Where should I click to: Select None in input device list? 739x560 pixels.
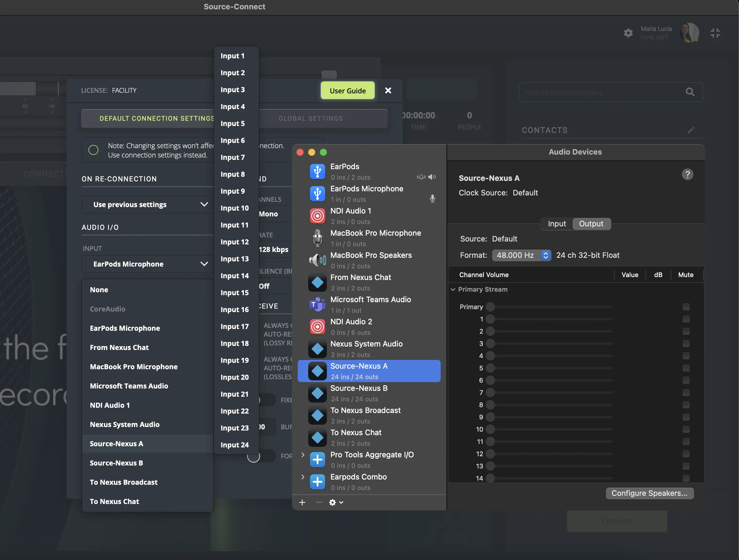tap(148, 290)
